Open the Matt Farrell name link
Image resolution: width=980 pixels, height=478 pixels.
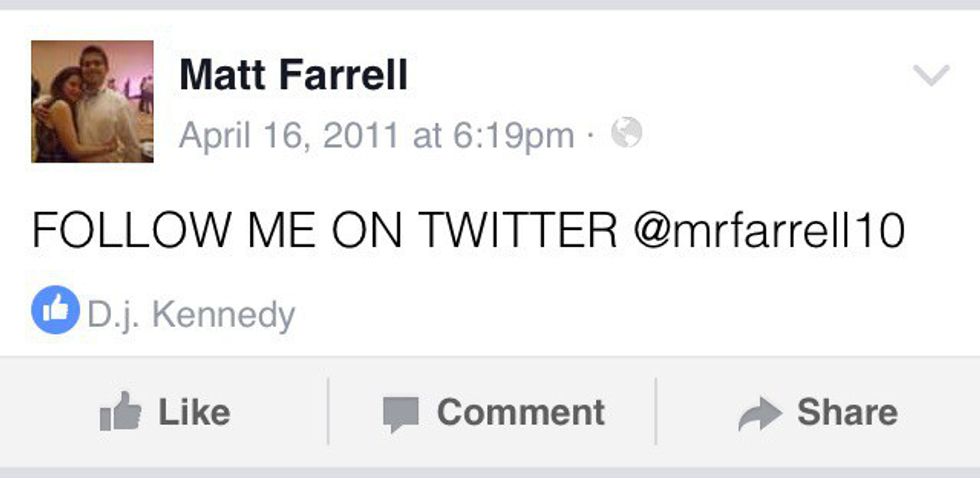coord(293,75)
